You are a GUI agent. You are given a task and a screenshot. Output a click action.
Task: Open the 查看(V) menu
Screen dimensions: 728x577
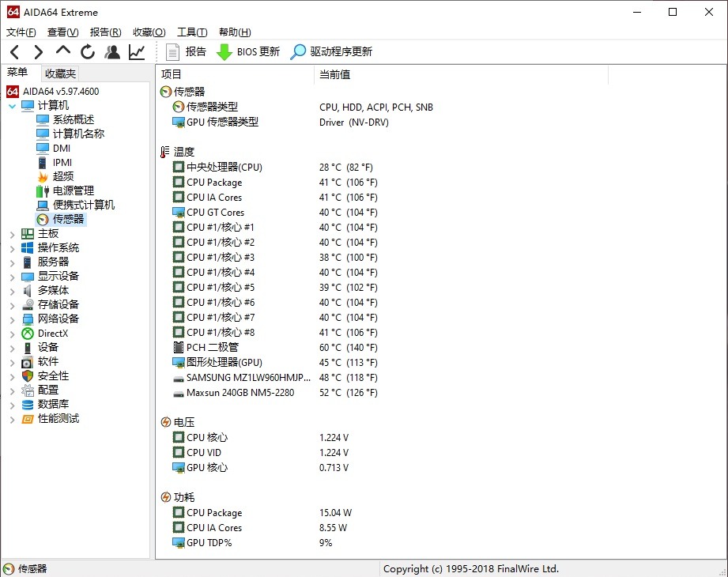pyautogui.click(x=62, y=32)
